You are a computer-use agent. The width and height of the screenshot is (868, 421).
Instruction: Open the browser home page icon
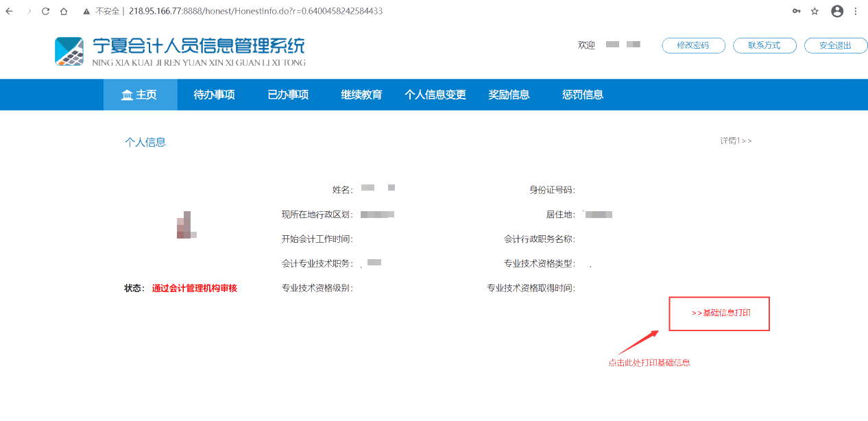pos(65,10)
